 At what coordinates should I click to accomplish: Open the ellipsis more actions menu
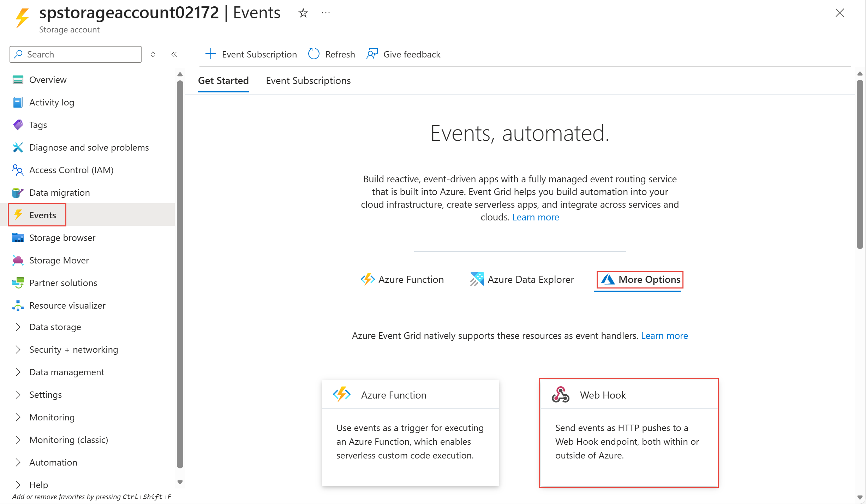[x=326, y=13]
